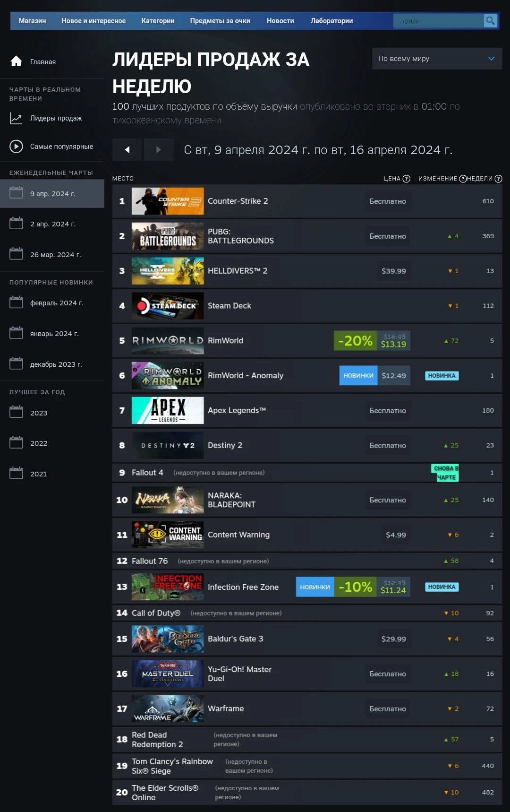The width and height of the screenshot is (510, 812).
Task: Click Tom Clancy's Rainbow Six Siege title
Action: tap(172, 766)
